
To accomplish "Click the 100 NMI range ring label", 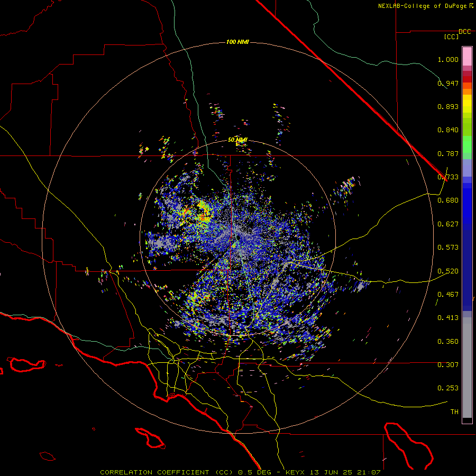I will tap(237, 42).
